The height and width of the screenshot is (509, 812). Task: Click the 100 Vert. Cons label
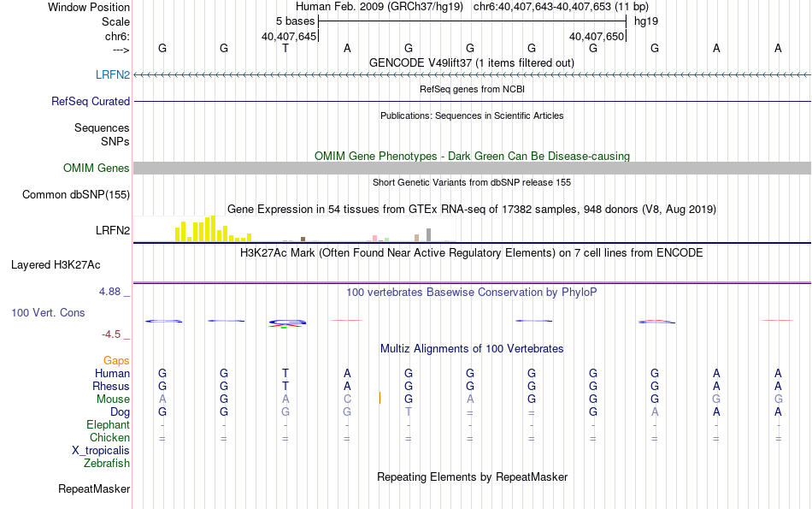pos(48,312)
